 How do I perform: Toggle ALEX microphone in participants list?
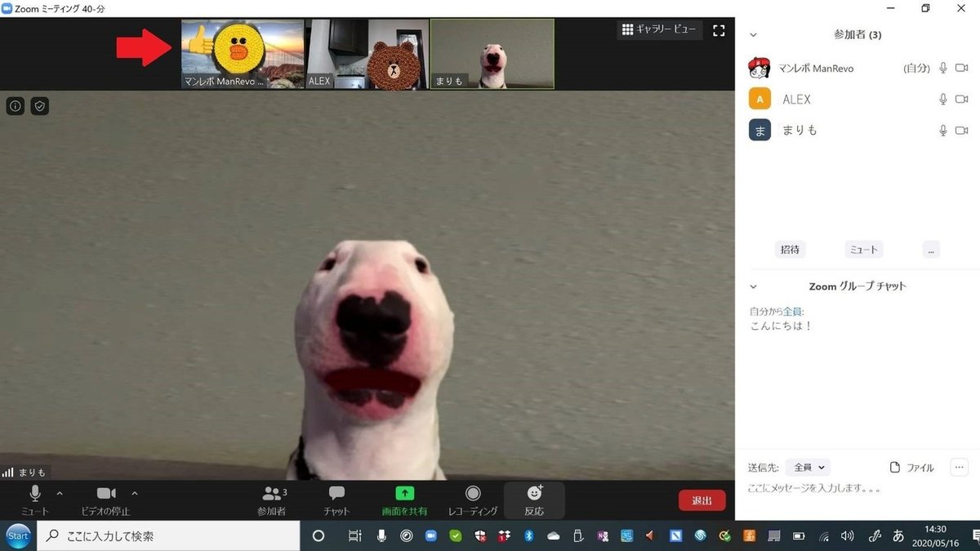click(x=943, y=100)
